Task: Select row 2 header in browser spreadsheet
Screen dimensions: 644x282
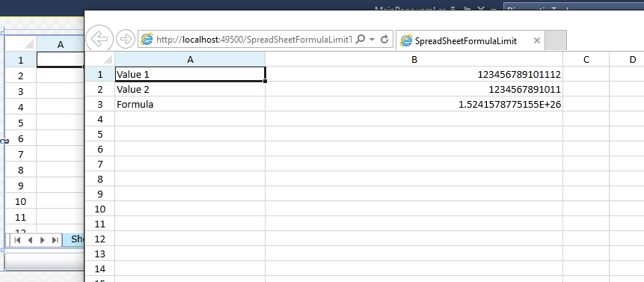Action: click(99, 89)
